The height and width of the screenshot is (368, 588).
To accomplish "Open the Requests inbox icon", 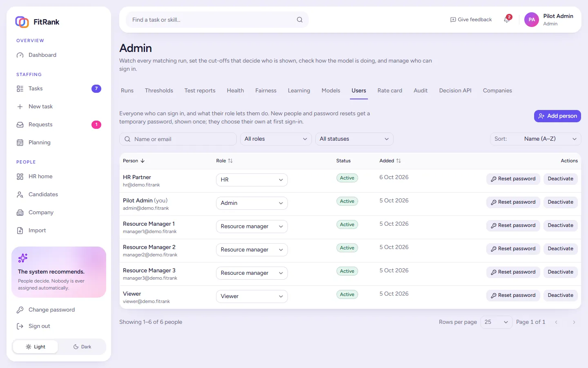I will coord(20,125).
